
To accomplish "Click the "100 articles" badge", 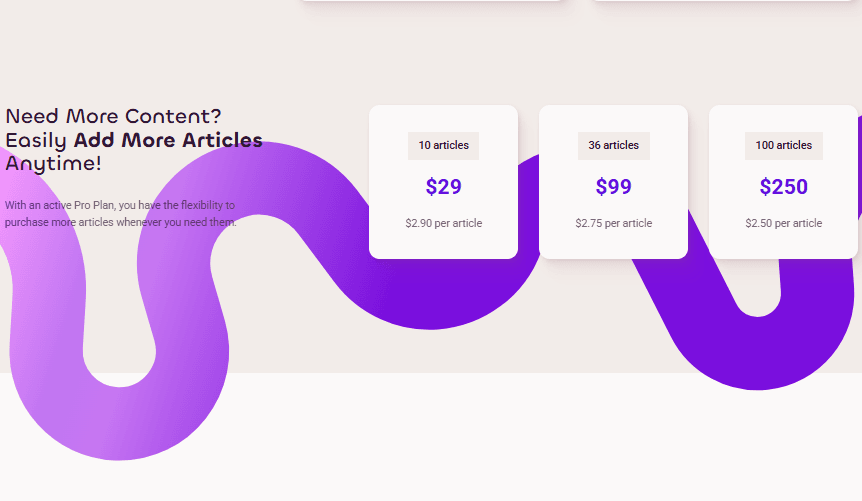I will click(783, 145).
